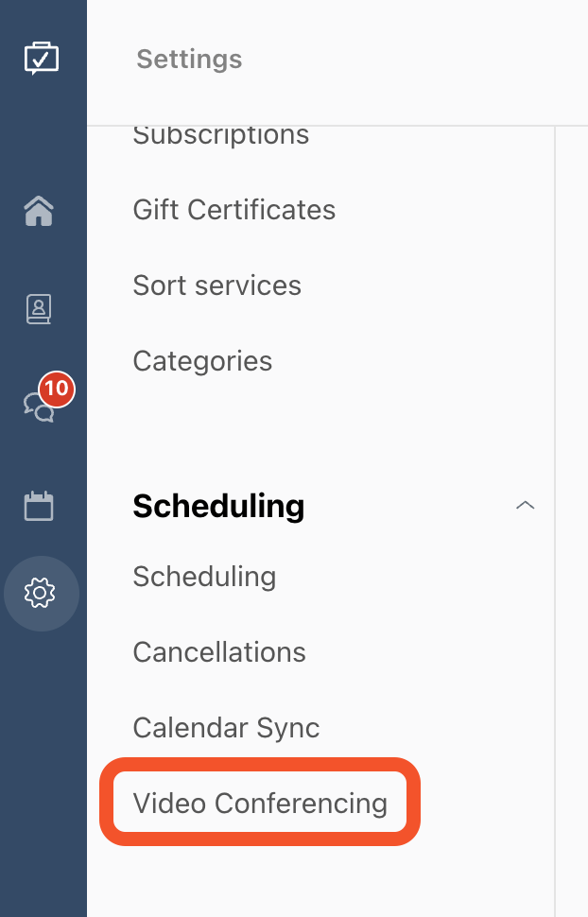Click the Settings page title

(x=189, y=59)
